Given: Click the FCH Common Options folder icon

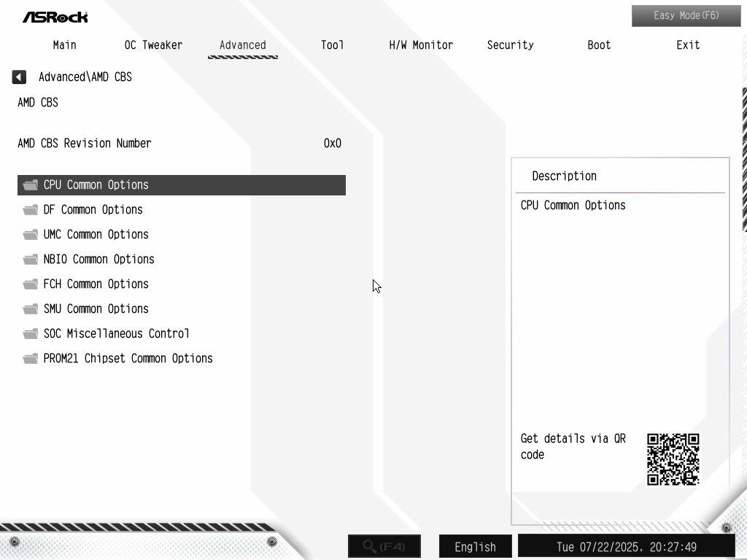Looking at the screenshot, I should [x=31, y=284].
